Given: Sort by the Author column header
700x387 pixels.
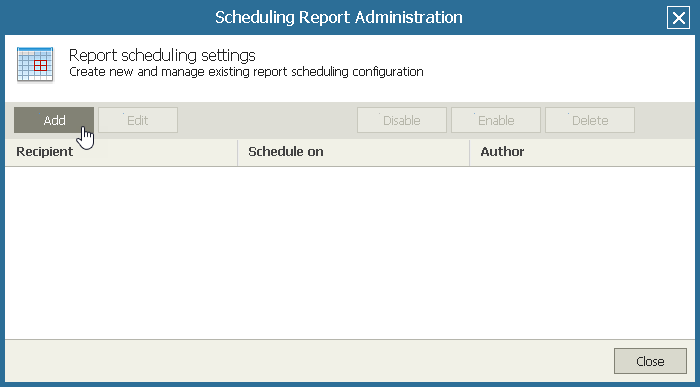Looking at the screenshot, I should 582,152.
